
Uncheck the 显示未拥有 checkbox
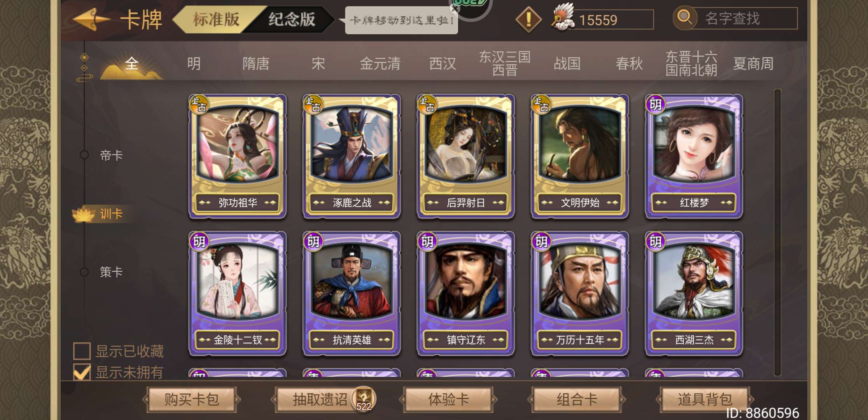[x=82, y=372]
